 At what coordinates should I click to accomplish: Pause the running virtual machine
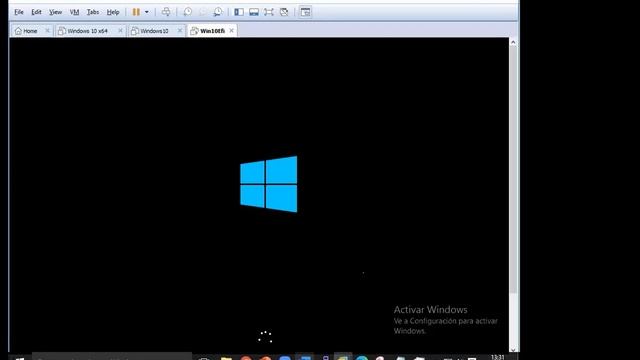[136, 12]
